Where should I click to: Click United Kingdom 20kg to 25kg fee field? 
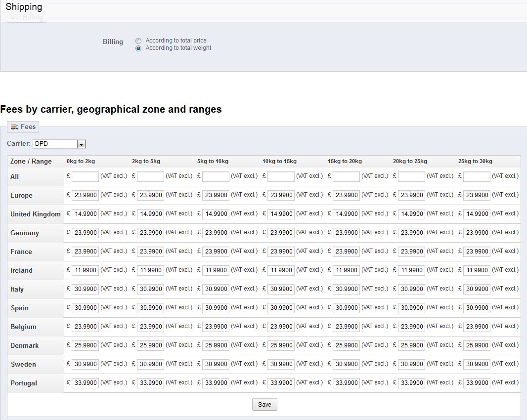click(x=411, y=214)
